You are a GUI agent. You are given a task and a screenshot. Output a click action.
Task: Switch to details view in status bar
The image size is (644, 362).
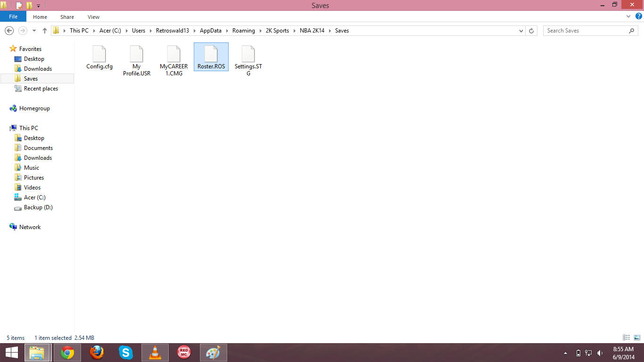tap(627, 337)
